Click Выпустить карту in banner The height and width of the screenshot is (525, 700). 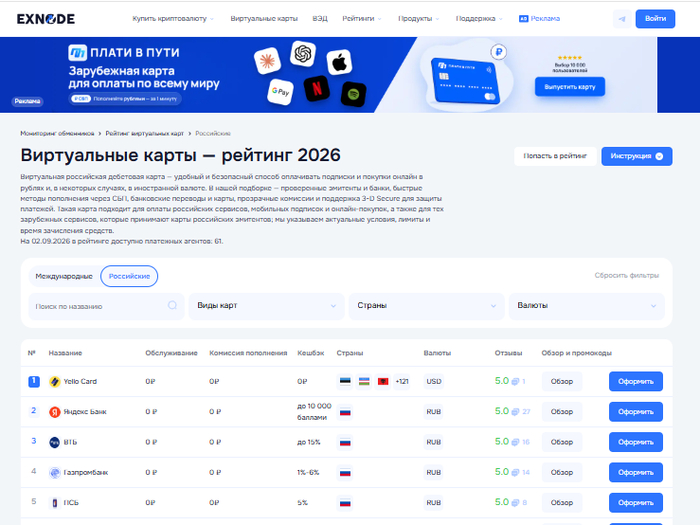click(570, 87)
